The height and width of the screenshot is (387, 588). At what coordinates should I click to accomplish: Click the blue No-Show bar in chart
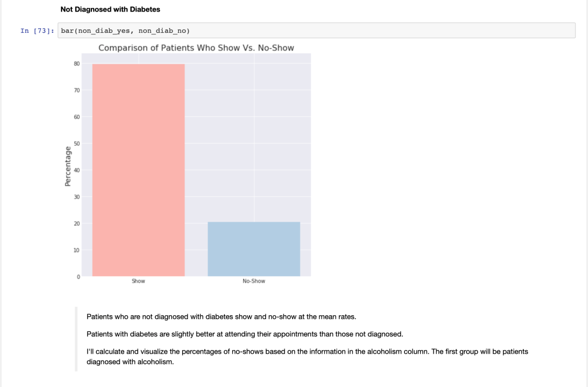pos(253,249)
